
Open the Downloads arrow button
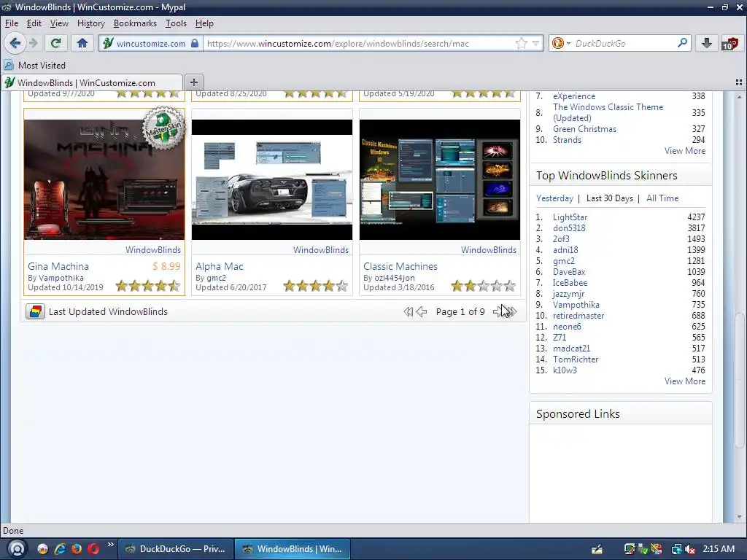pos(706,43)
